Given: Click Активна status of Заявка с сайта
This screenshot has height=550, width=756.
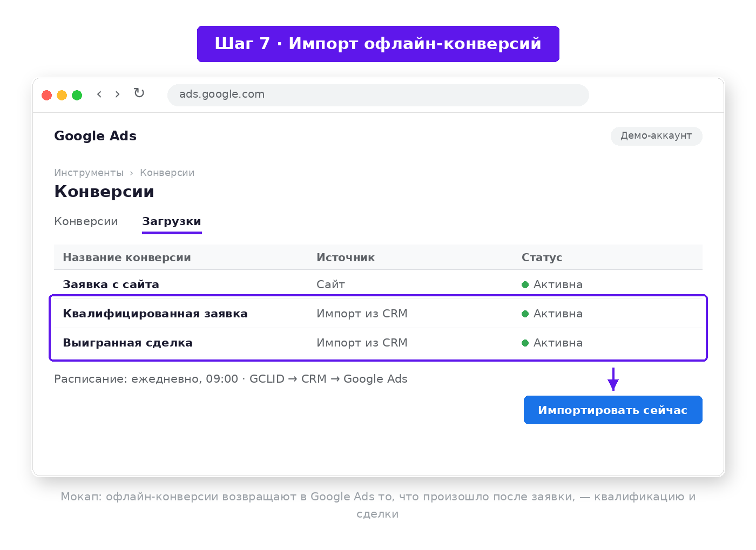Looking at the screenshot, I should [x=552, y=284].
